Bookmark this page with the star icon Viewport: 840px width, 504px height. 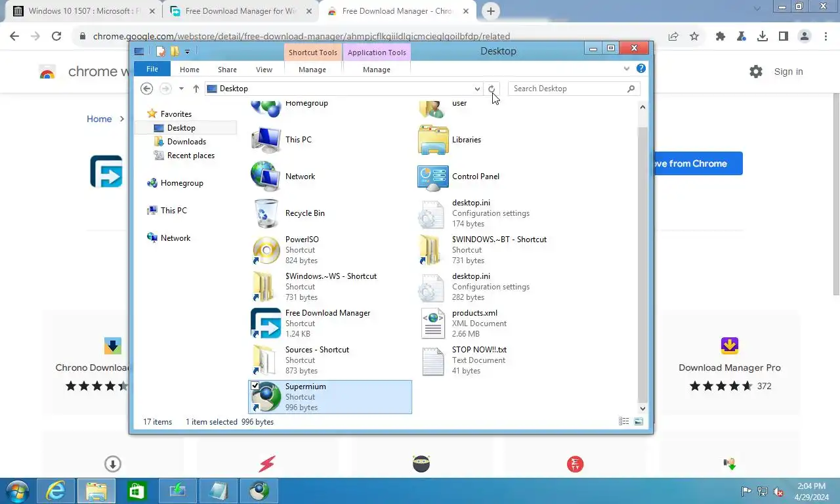coord(694,37)
